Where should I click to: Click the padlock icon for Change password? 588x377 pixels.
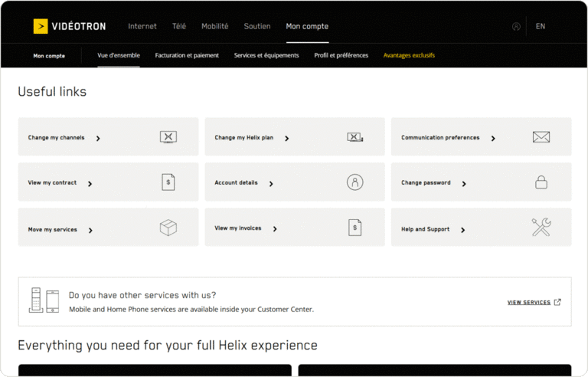541,182
